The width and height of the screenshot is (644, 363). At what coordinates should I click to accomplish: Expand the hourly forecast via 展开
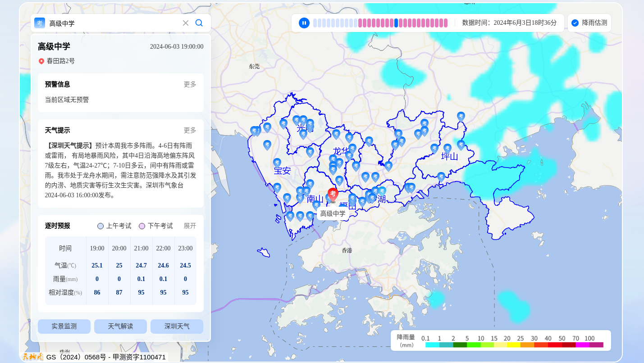coord(189,226)
